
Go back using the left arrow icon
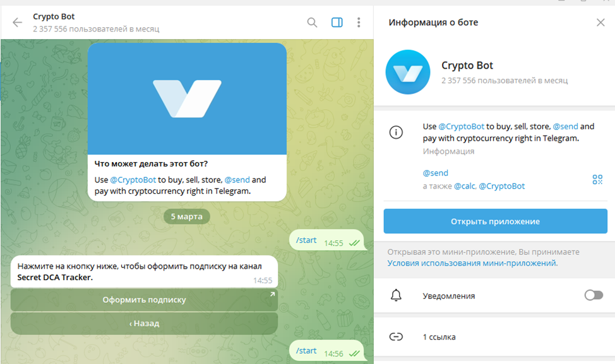click(x=17, y=22)
